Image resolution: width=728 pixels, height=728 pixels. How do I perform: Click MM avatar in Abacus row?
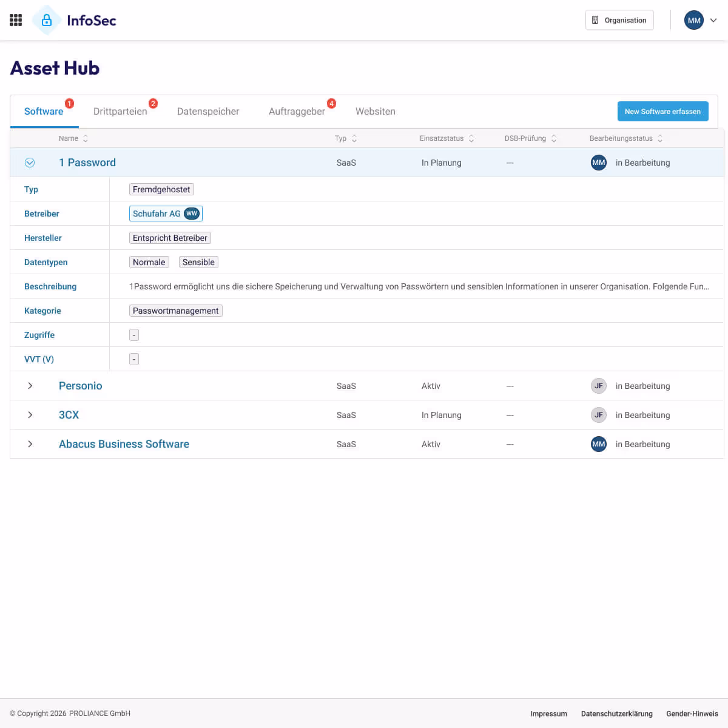coord(599,444)
